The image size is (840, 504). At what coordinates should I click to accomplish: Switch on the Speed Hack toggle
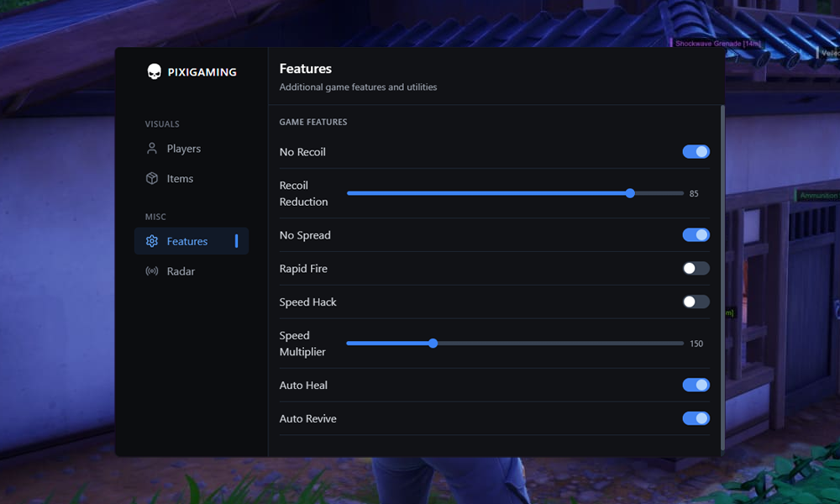pos(696,302)
